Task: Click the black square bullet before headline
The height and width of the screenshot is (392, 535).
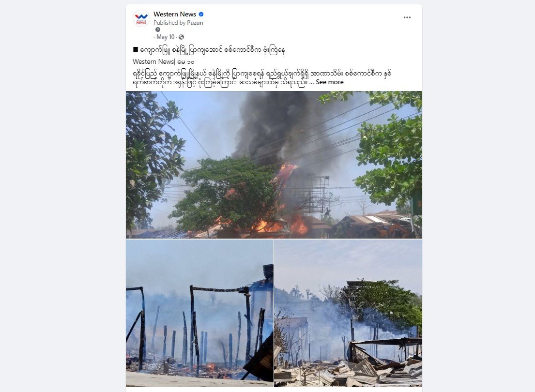Action: tap(136, 49)
